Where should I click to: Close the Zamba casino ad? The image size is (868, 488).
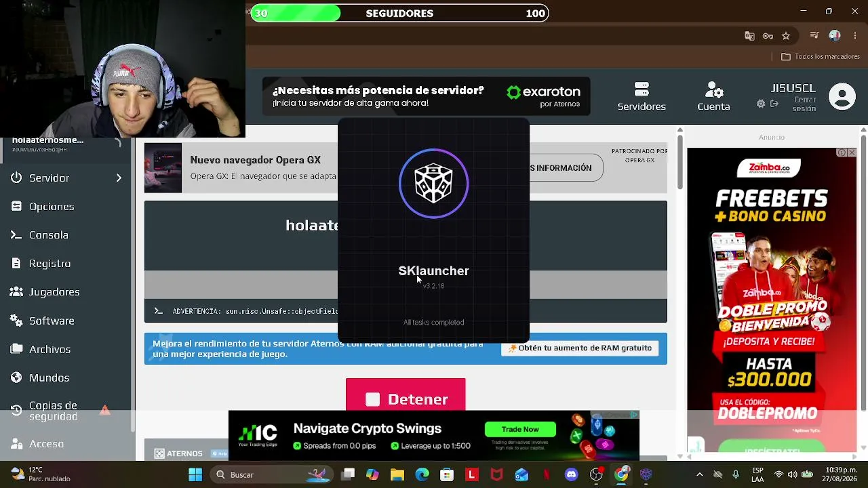(852, 152)
